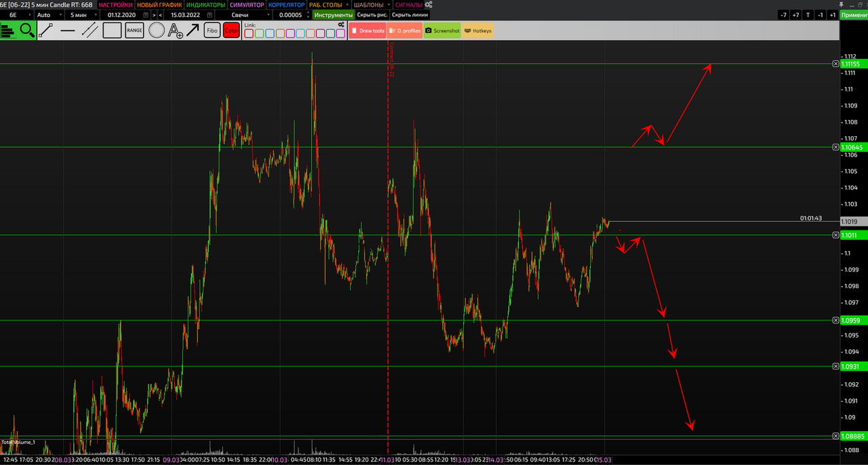868x465 pixels.
Task: Expand the РАБ. СТОЛЫ dropdown arrow
Action: [x=347, y=5]
